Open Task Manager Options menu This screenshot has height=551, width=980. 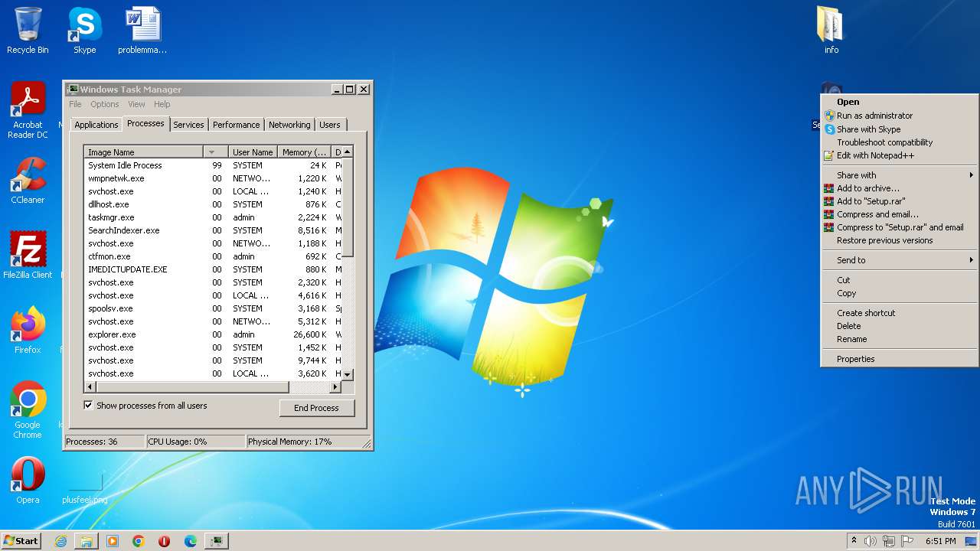pyautogui.click(x=105, y=104)
